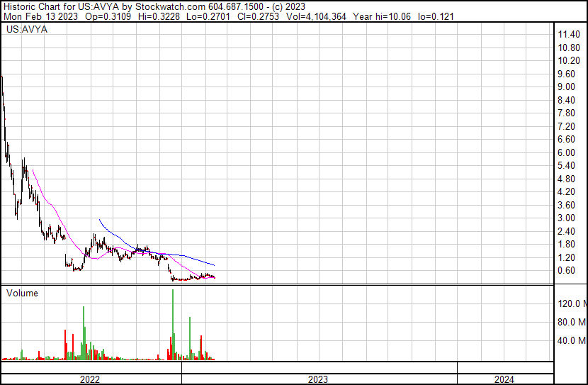588x385 pixels.
Task: Click the 10.80 price axis label
Action: pos(569,48)
